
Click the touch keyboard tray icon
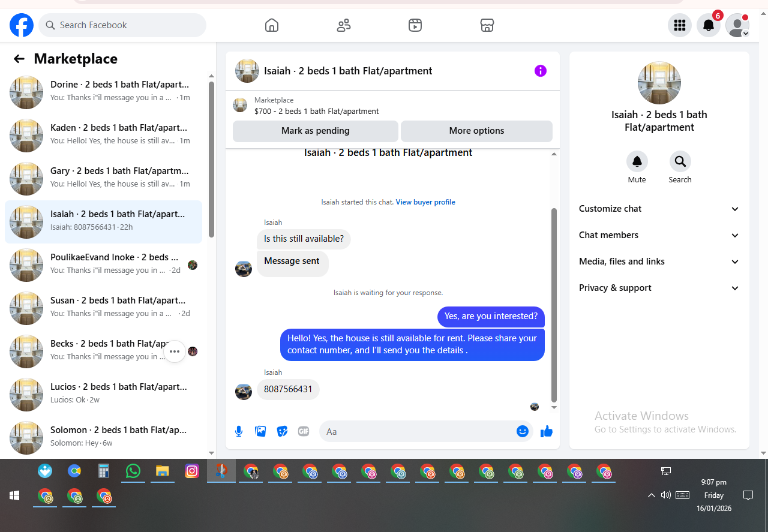tap(683, 495)
